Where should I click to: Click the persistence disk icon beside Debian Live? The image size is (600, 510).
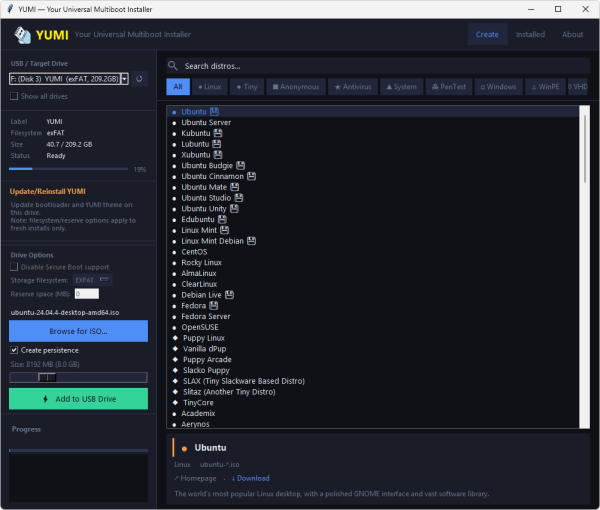click(229, 295)
